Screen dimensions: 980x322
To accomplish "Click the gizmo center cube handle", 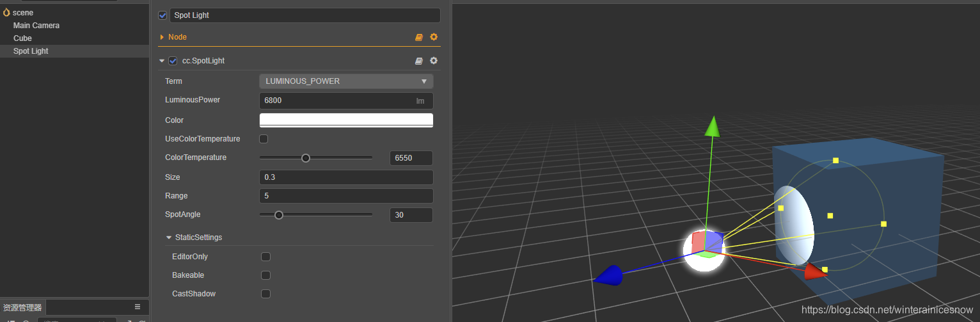I will click(x=706, y=245).
